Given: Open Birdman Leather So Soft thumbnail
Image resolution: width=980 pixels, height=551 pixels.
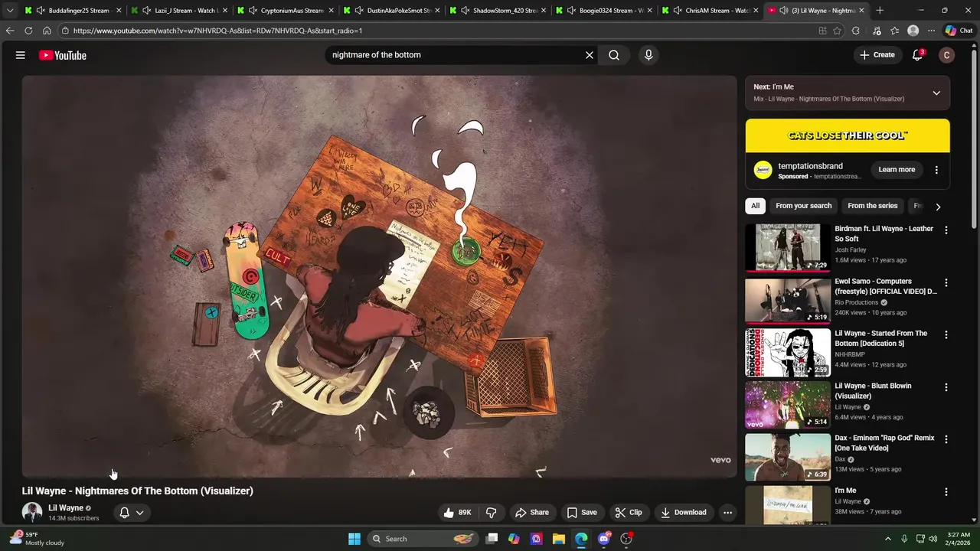Looking at the screenshot, I should [x=788, y=247].
